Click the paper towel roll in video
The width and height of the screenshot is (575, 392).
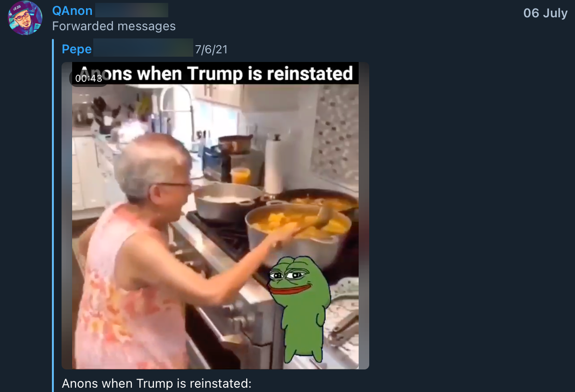[274, 165]
